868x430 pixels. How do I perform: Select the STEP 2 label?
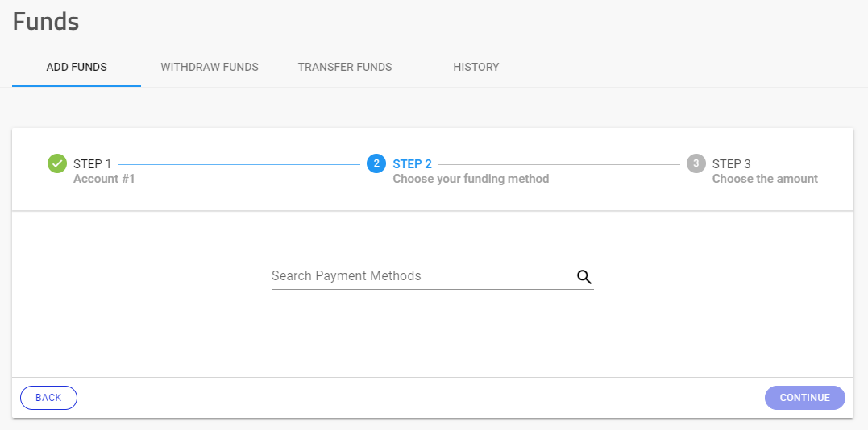click(x=413, y=164)
